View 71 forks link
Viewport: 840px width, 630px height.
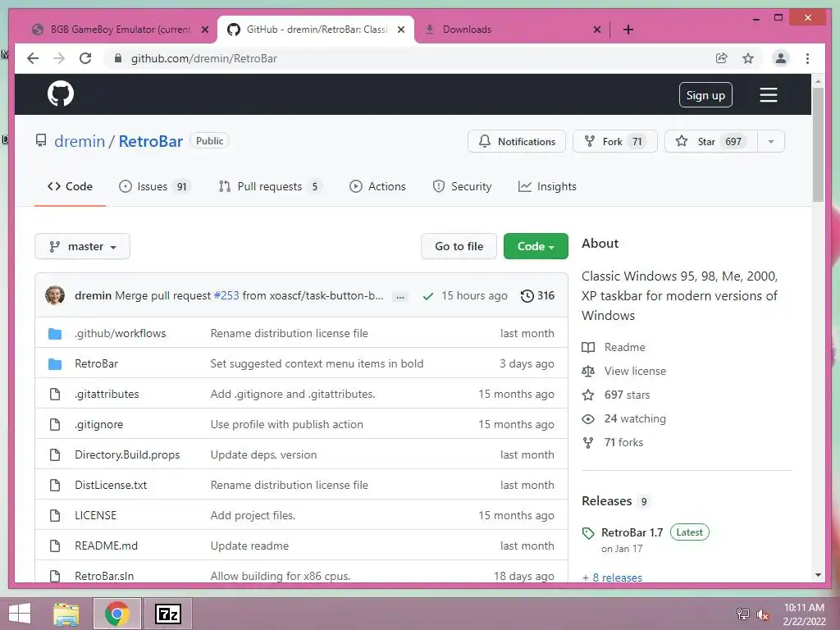pos(623,442)
